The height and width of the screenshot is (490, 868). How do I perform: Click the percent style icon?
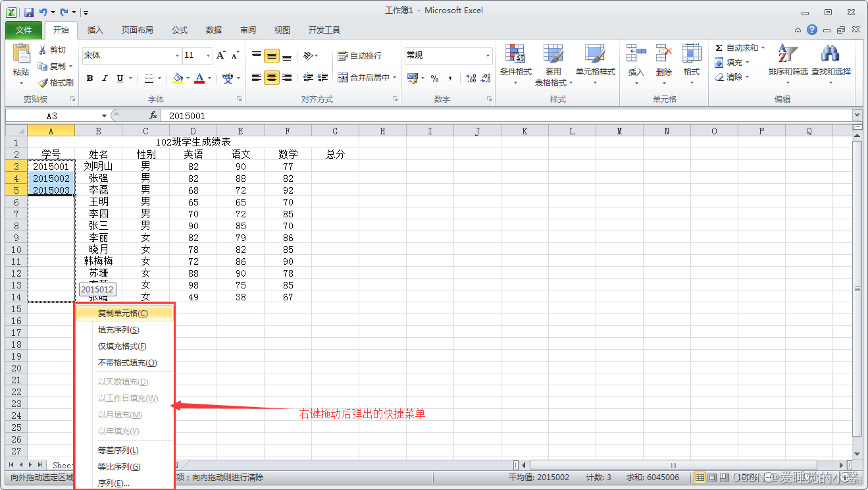tap(434, 78)
